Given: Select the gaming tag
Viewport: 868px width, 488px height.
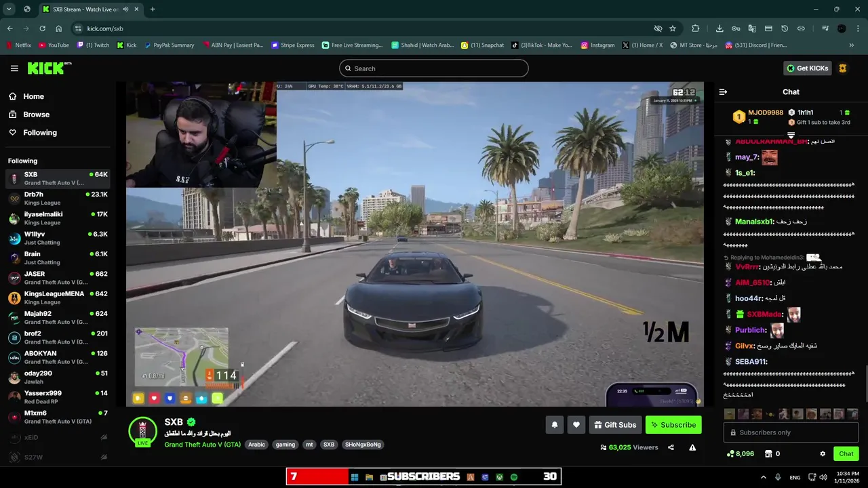Looking at the screenshot, I should [285, 445].
